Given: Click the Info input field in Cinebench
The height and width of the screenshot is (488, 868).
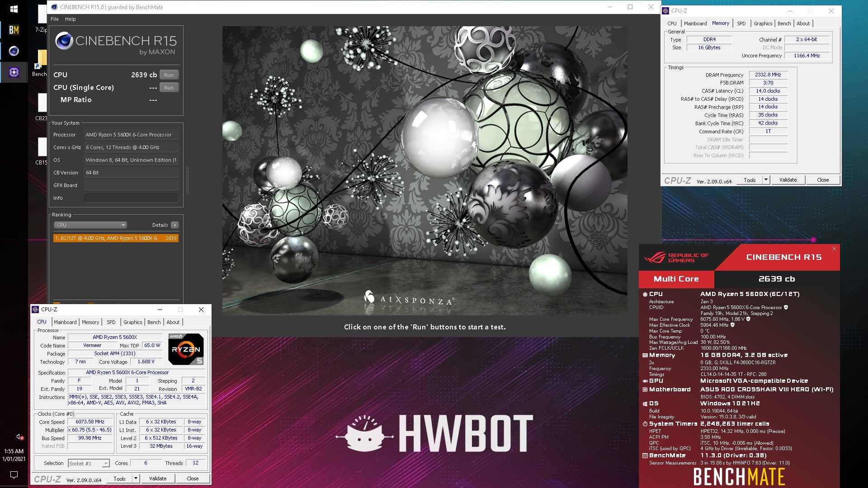Looking at the screenshot, I should pyautogui.click(x=131, y=198).
